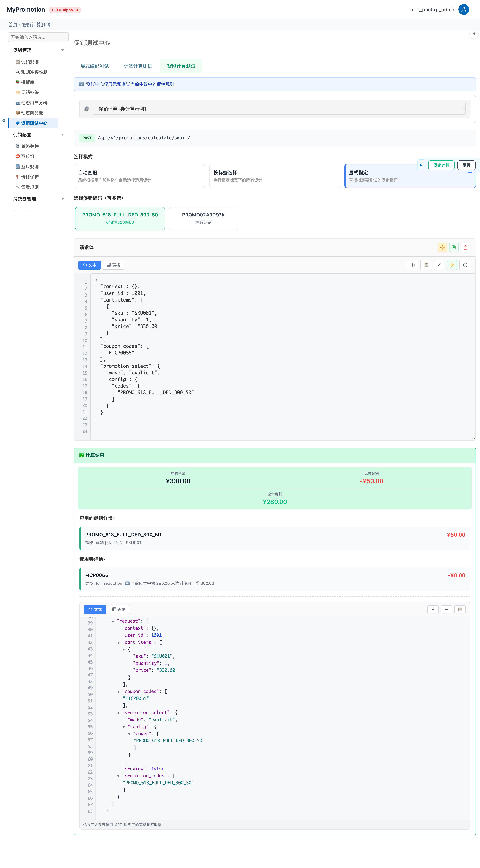This screenshot has width=480, height=868.
Task: Collapse the "request" node in response JSON
Action: point(113,621)
